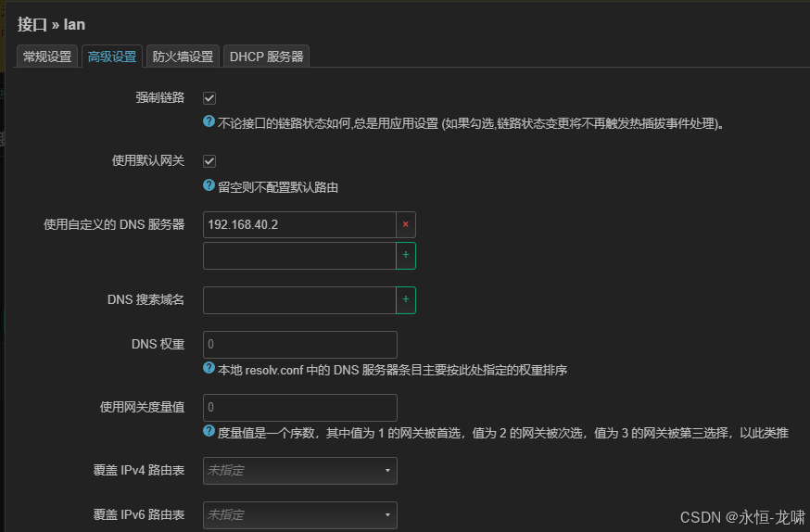
Task: Click the DNS 搜索域名 label
Action: pyautogui.click(x=146, y=299)
